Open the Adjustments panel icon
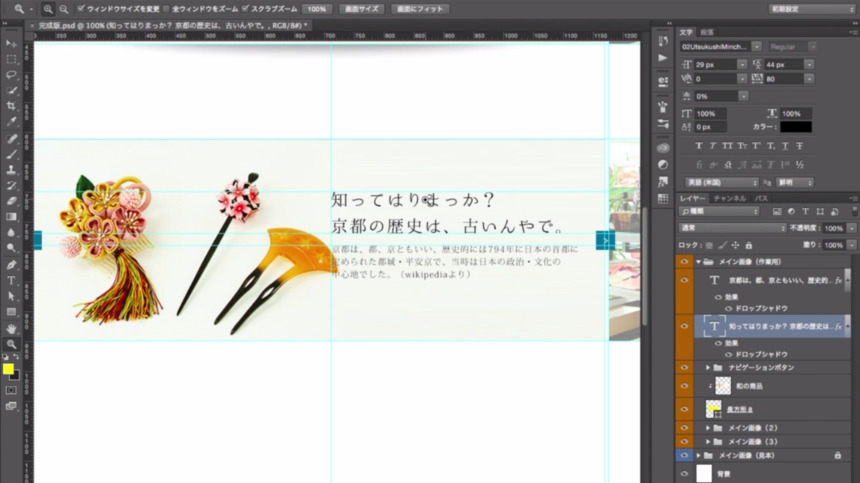The height and width of the screenshot is (483, 860). [x=663, y=164]
